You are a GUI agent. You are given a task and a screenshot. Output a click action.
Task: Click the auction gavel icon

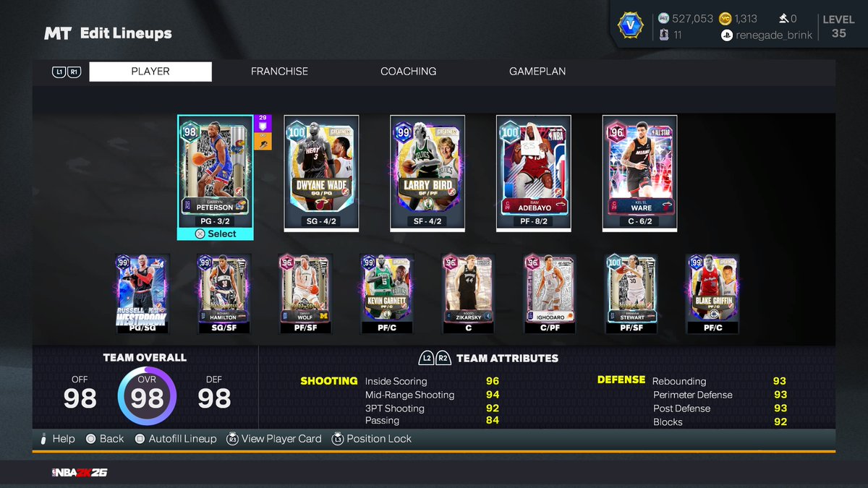point(783,19)
